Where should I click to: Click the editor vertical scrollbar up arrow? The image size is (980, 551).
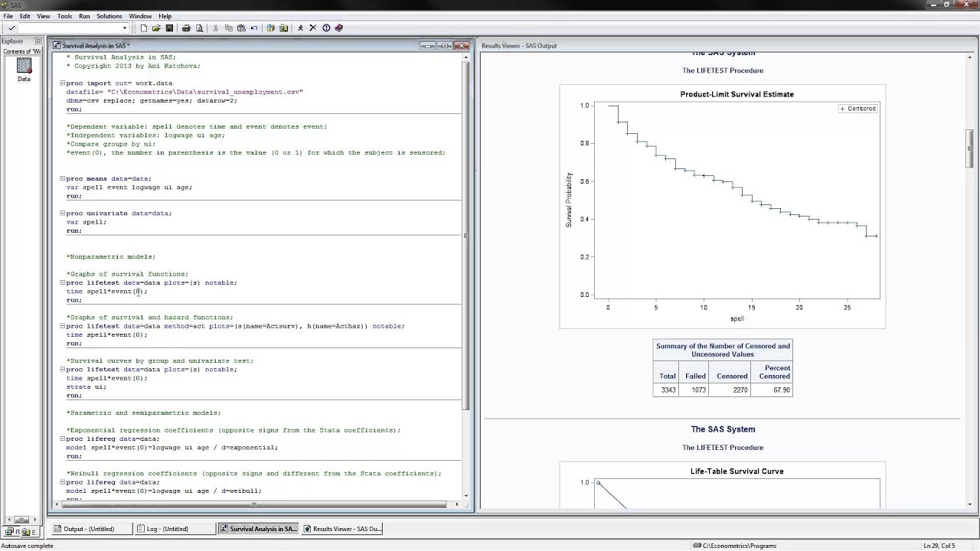466,57
